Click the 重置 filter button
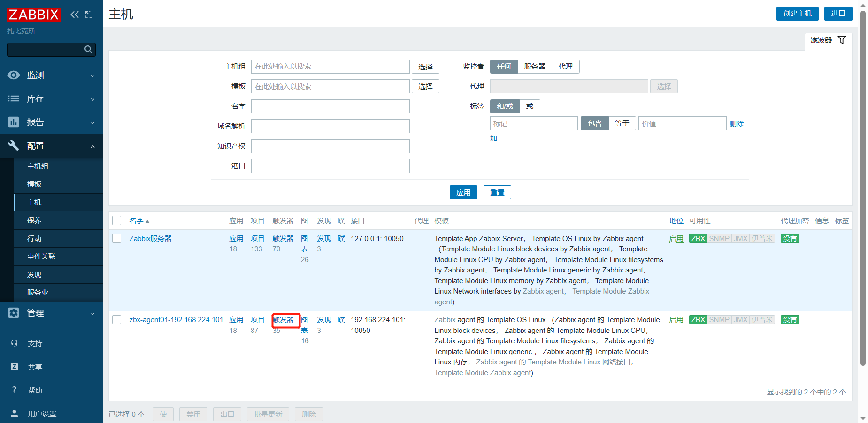Viewport: 868px width, 423px height. [497, 192]
